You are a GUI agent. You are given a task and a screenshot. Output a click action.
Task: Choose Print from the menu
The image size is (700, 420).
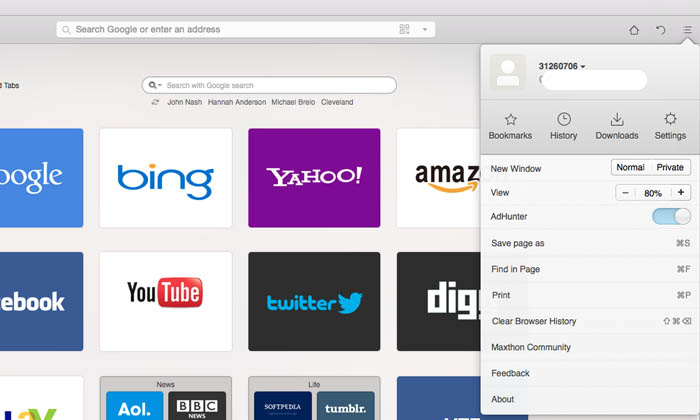tap(590, 295)
